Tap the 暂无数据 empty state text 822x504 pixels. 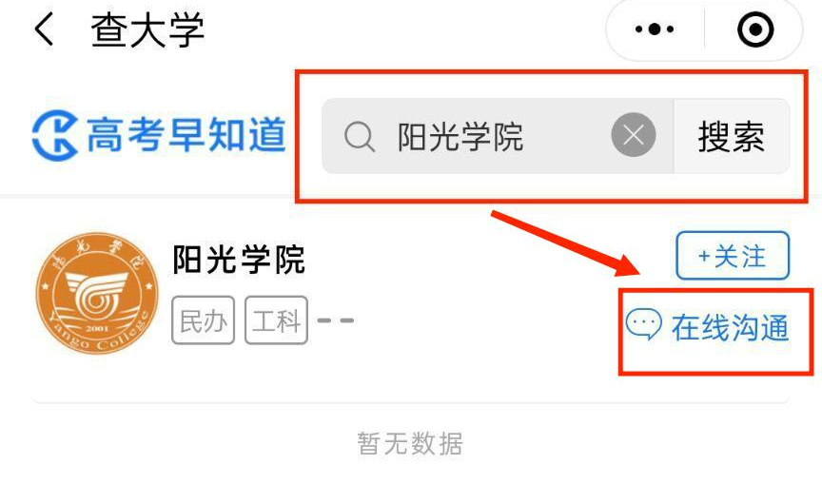coord(410,444)
